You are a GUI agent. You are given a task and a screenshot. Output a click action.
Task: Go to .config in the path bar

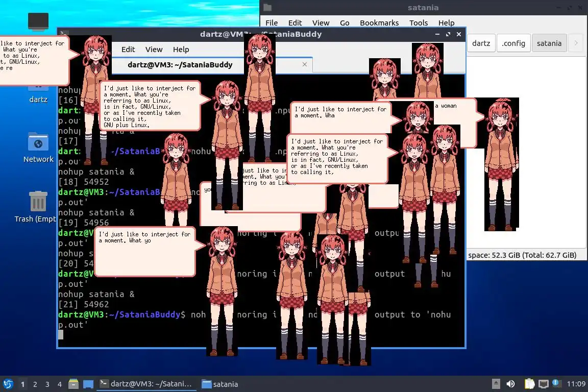(513, 43)
